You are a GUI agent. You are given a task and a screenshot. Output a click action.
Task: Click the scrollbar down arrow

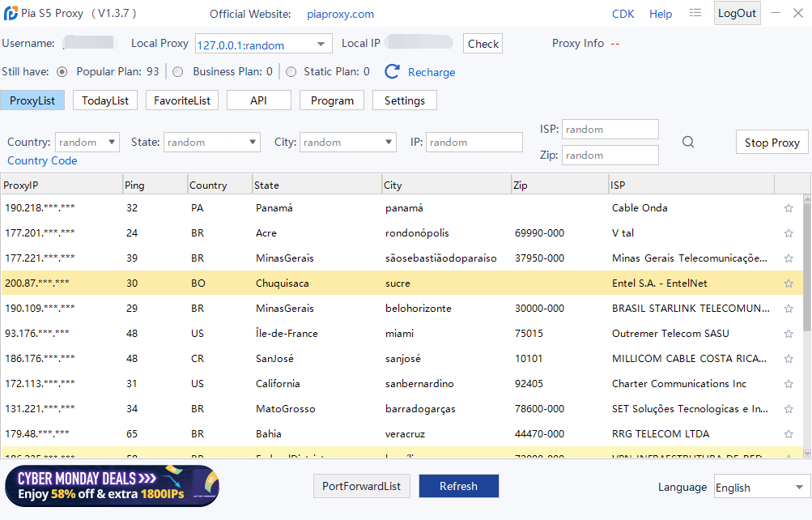(807, 454)
